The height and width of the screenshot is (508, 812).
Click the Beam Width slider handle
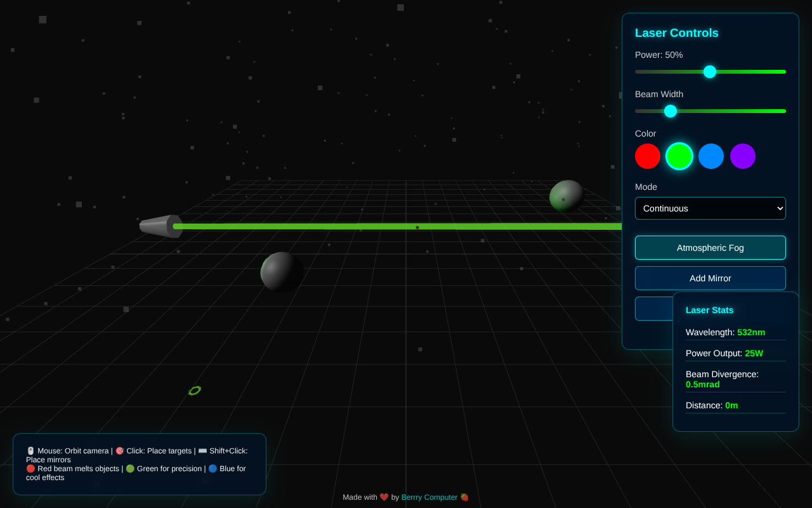pyautogui.click(x=671, y=111)
